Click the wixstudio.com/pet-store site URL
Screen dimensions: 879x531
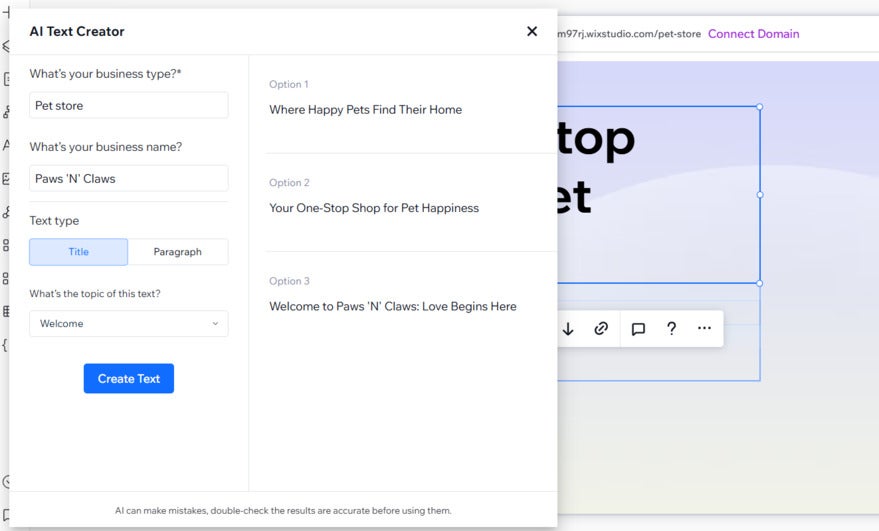coord(629,34)
